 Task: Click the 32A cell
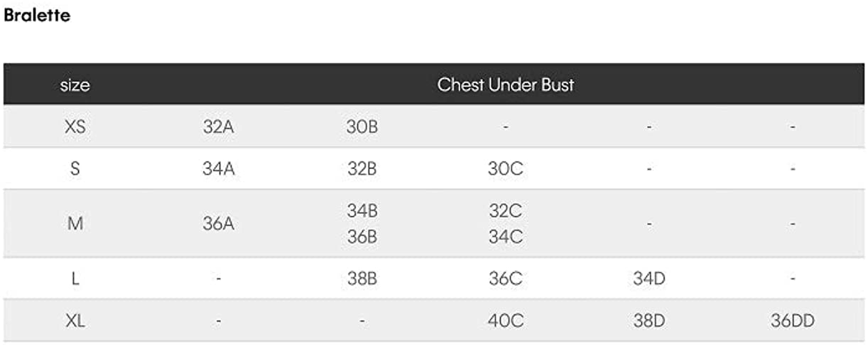pyautogui.click(x=218, y=127)
